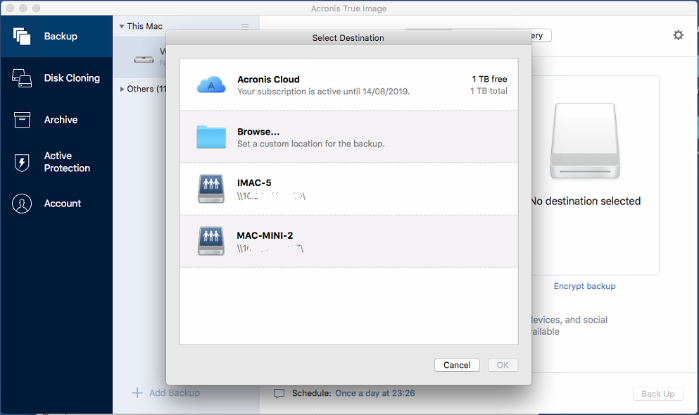Open Encrypt backup link
Viewport: 699px width, 415px height.
[x=584, y=286]
